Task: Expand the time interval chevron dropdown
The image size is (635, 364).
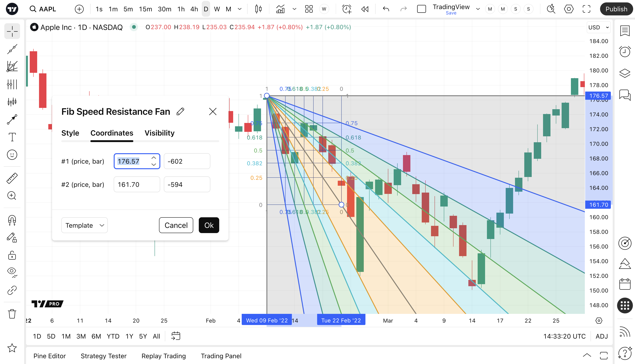Action: pos(240,9)
